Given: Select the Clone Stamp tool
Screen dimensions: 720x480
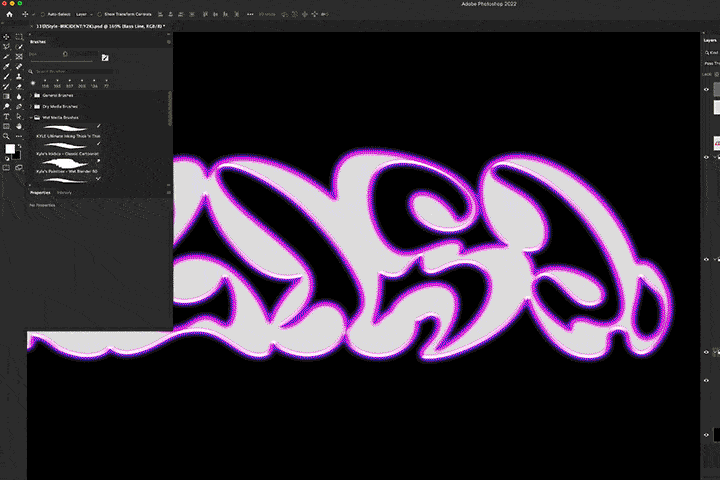Looking at the screenshot, I should coord(19,77).
